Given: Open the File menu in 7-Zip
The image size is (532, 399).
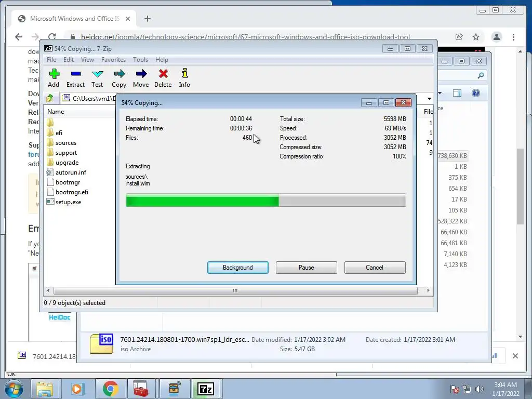Looking at the screenshot, I should pyautogui.click(x=51, y=60).
